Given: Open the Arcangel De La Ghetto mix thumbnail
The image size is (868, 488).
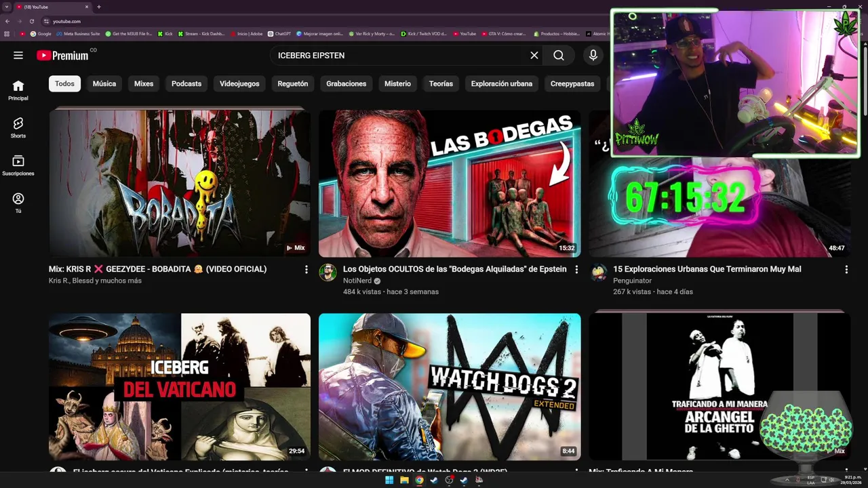Looking at the screenshot, I should (x=719, y=386).
